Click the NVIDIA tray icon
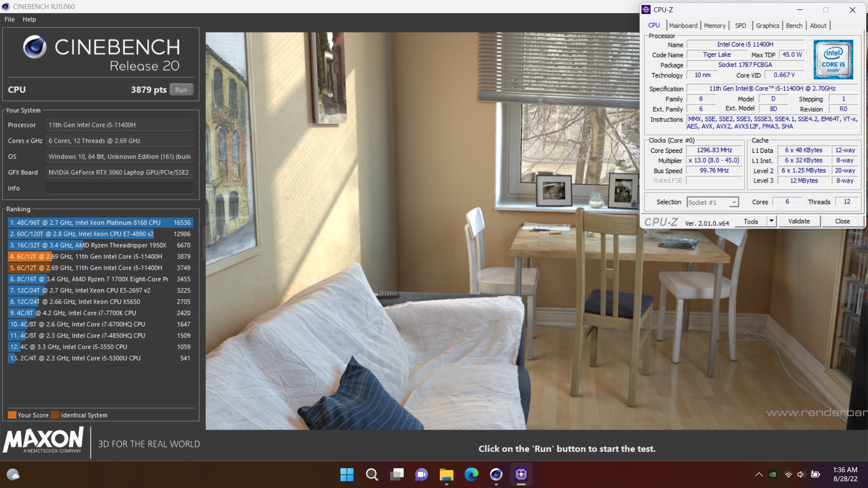The height and width of the screenshot is (488, 868). 773,474
